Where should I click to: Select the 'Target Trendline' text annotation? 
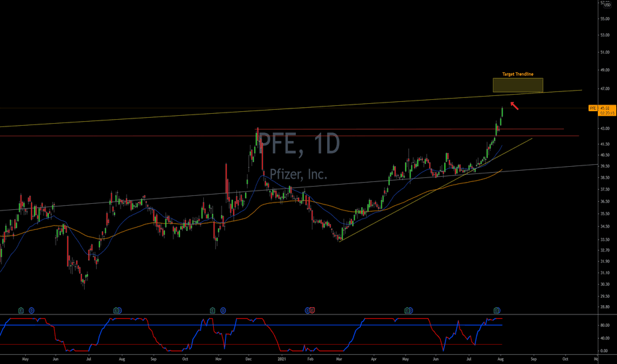pyautogui.click(x=518, y=74)
